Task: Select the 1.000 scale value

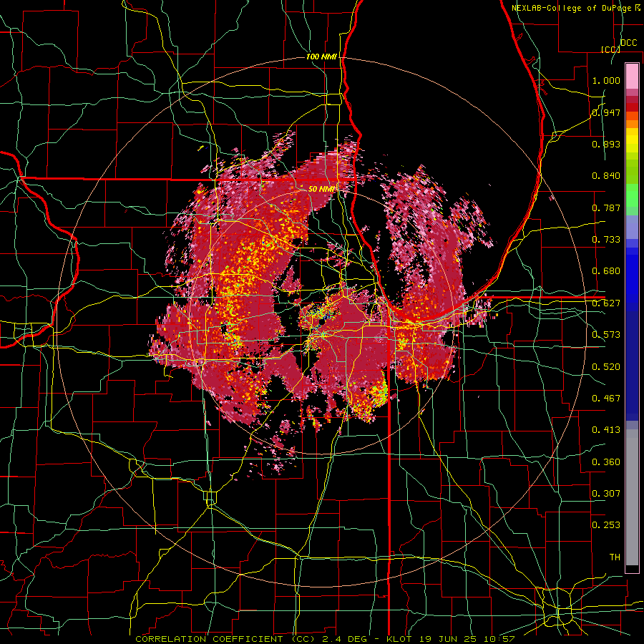Action: pyautogui.click(x=606, y=80)
